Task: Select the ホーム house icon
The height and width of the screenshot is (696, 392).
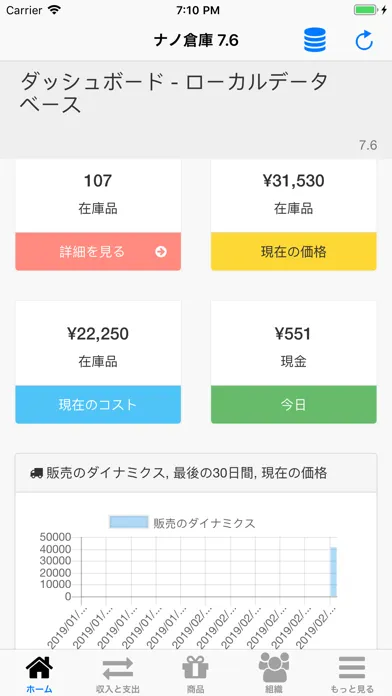Action: pyautogui.click(x=39, y=668)
